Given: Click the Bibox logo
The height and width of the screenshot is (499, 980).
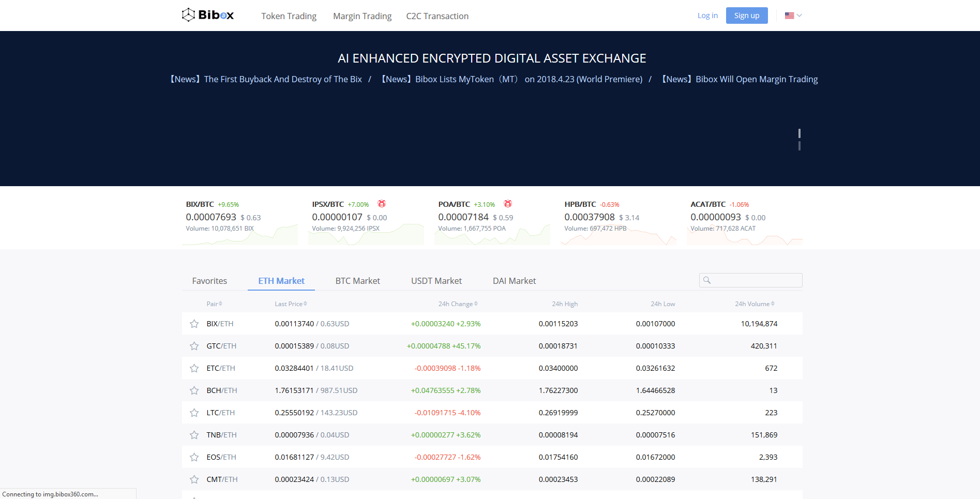Looking at the screenshot, I should click(x=207, y=15).
